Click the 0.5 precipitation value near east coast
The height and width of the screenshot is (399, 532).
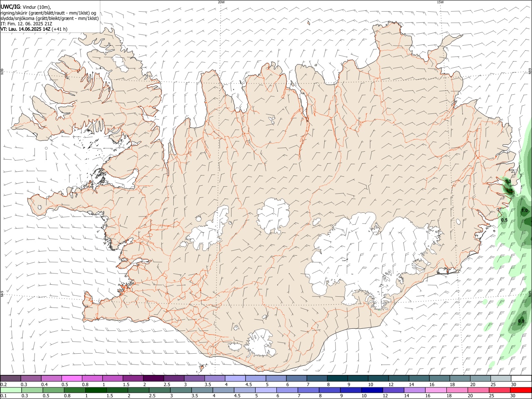click(x=504, y=220)
